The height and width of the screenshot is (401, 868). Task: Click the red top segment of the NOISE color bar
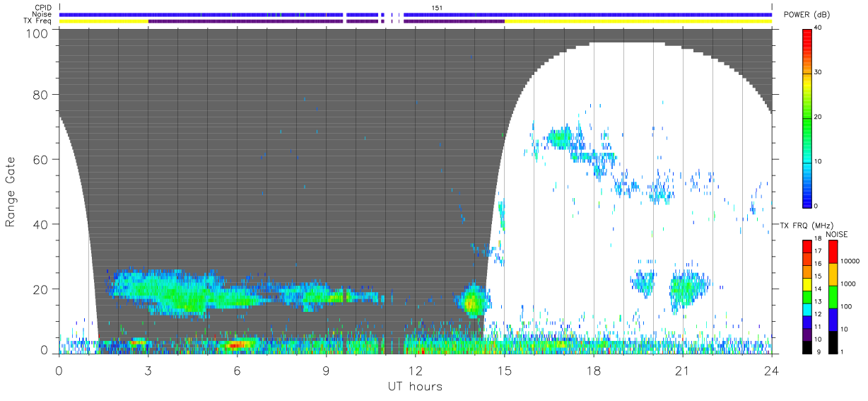(832, 252)
